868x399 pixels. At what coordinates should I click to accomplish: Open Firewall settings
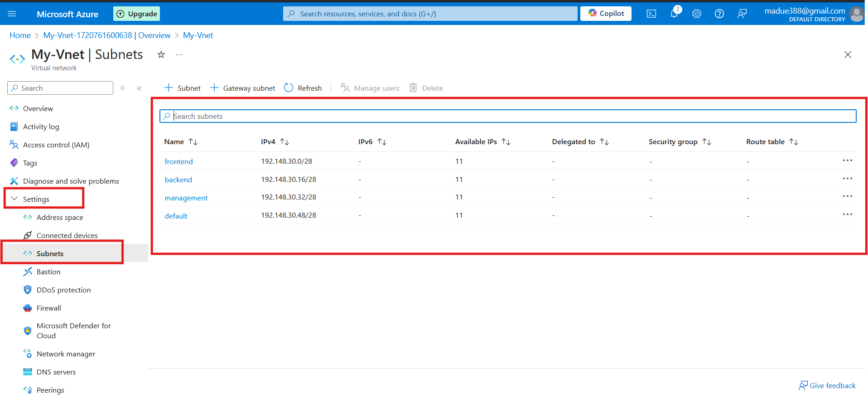point(48,308)
